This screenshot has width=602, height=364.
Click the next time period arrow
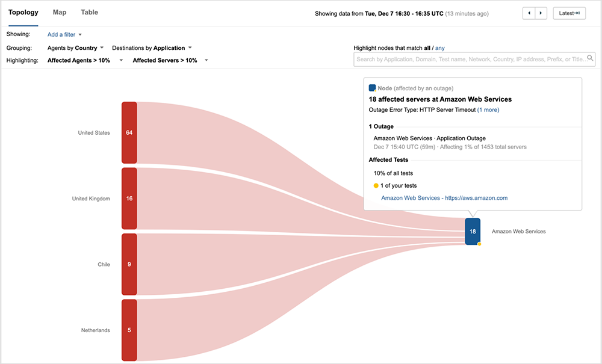(x=541, y=13)
